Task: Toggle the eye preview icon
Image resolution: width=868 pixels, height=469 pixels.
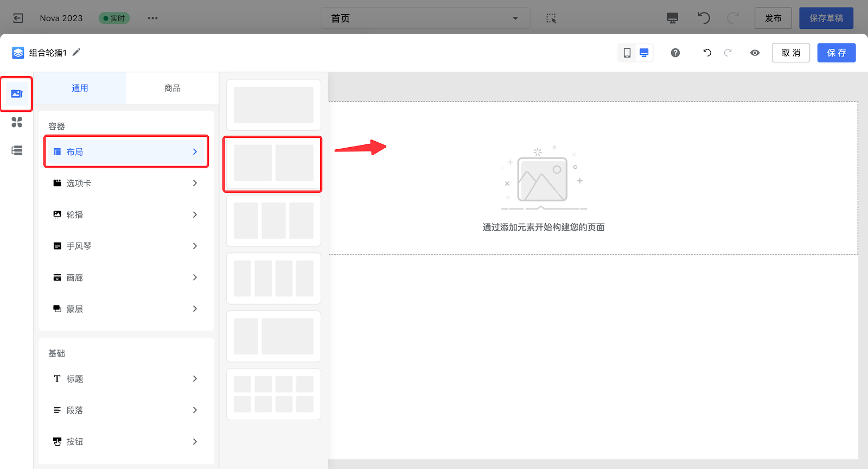Action: pyautogui.click(x=755, y=53)
